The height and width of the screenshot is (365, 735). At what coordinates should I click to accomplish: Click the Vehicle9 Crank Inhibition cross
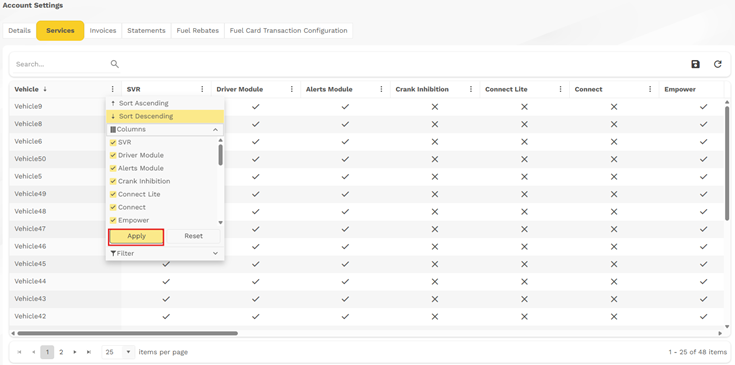click(x=435, y=107)
